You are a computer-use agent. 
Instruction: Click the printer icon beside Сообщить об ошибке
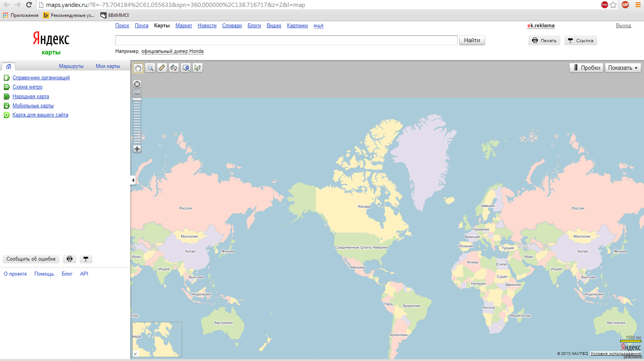[x=70, y=259]
